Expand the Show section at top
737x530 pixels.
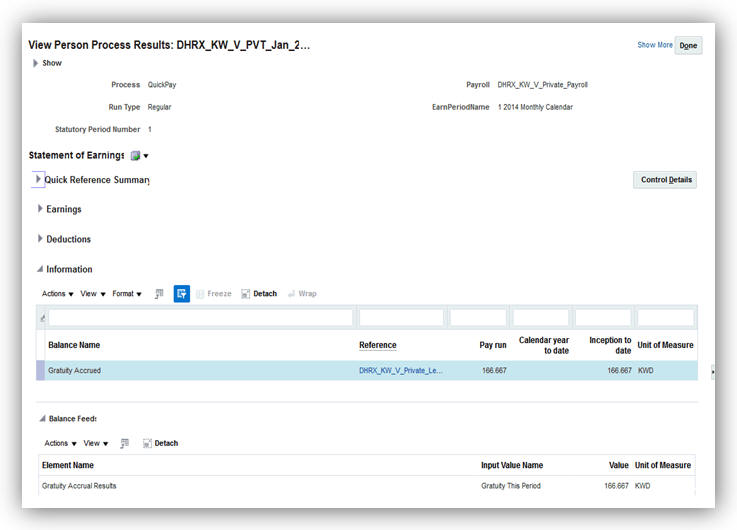35,63
